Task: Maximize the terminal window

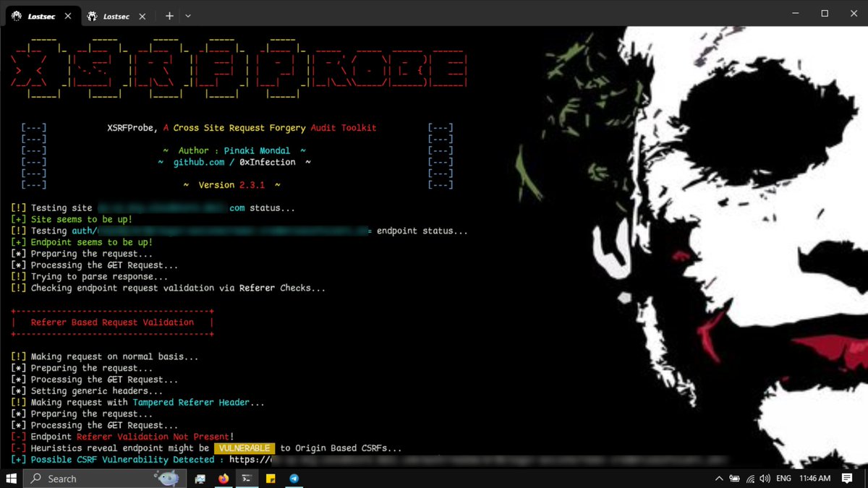Action: [x=825, y=14]
